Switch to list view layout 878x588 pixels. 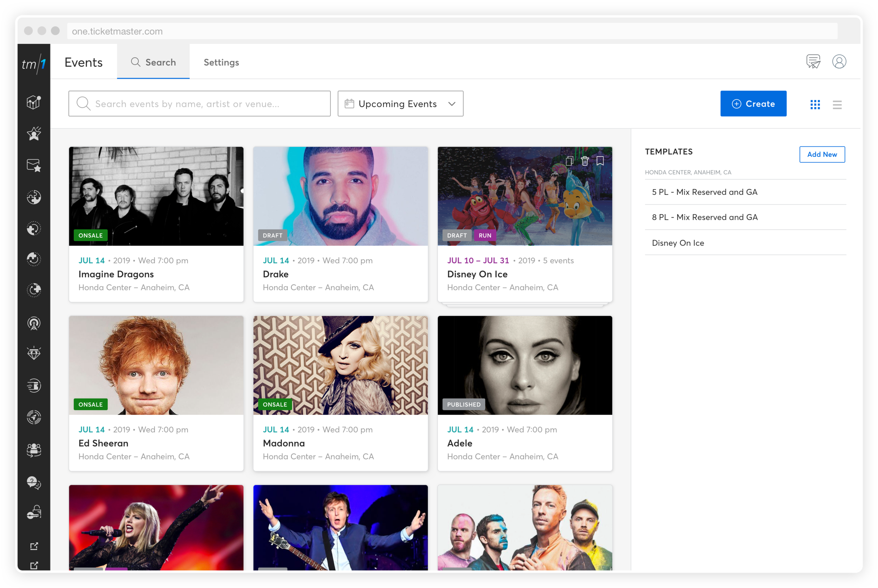tap(837, 104)
